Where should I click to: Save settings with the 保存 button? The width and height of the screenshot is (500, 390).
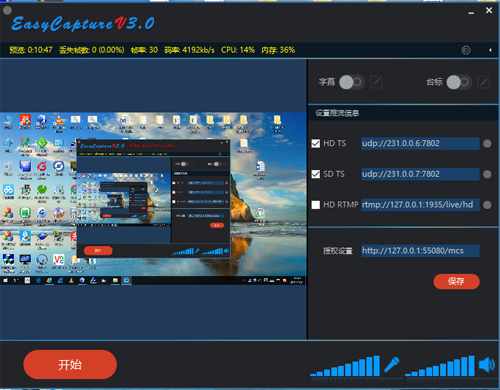click(x=456, y=282)
